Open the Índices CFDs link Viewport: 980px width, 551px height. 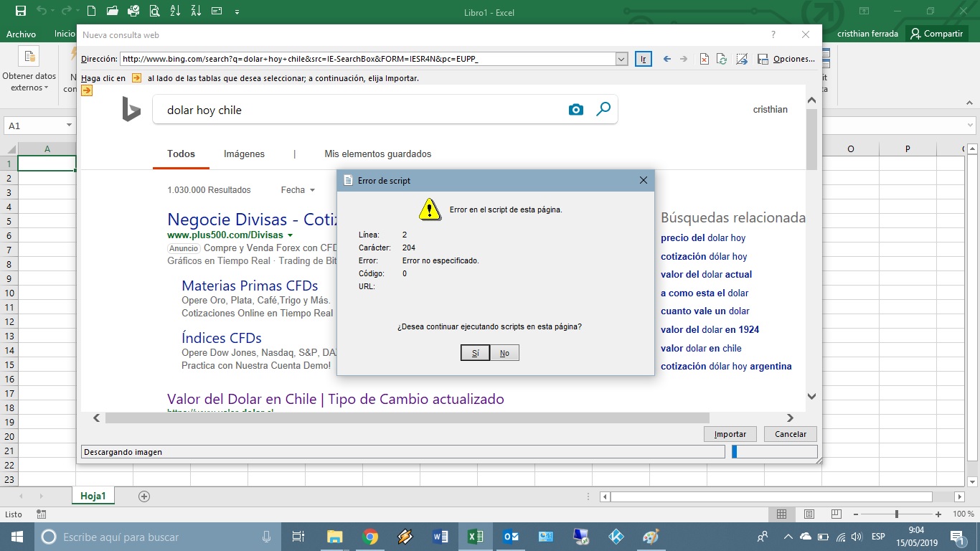coord(222,338)
